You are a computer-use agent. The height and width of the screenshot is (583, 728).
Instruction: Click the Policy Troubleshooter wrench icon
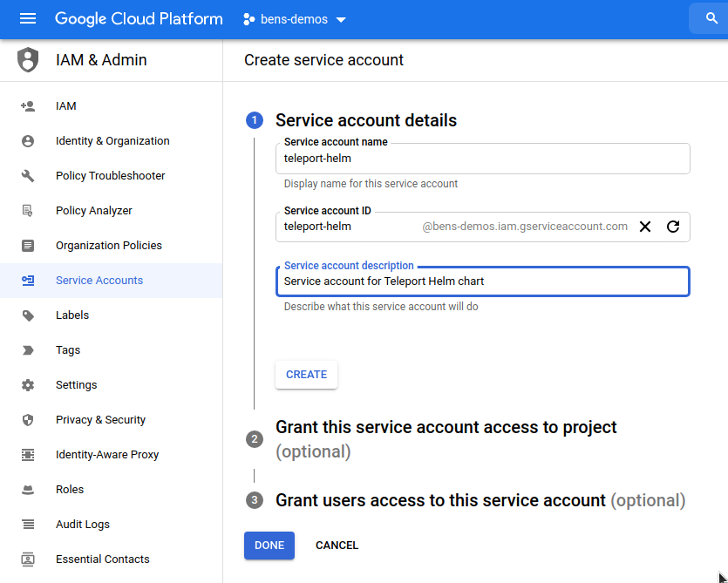[27, 175]
